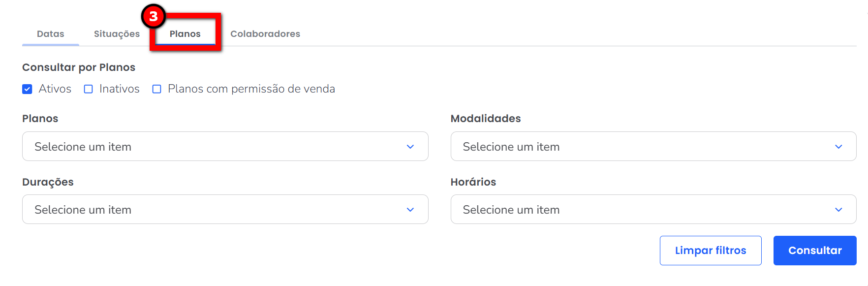This screenshot has width=868, height=286.
Task: Check Planos com permissão de venda box
Action: pyautogui.click(x=157, y=89)
